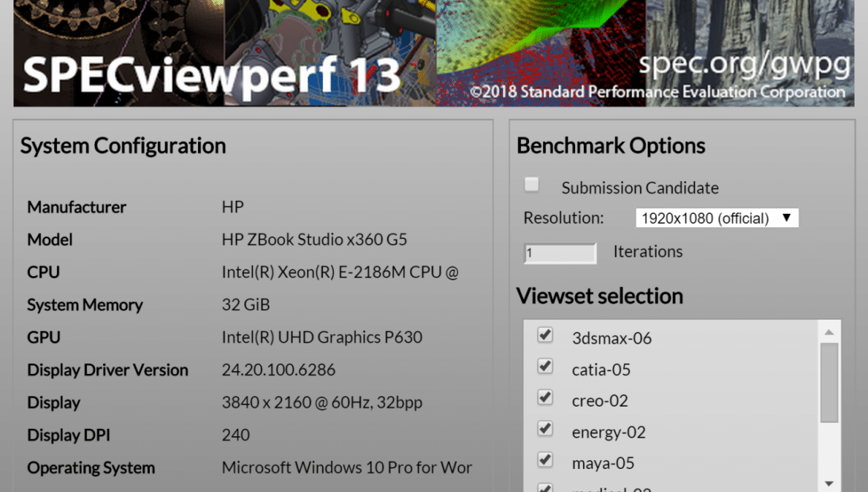Select the 'Intel(R) Xeon(R) E-2186M CPU @' value
Image resolution: width=868 pixels, height=492 pixels.
[340, 272]
